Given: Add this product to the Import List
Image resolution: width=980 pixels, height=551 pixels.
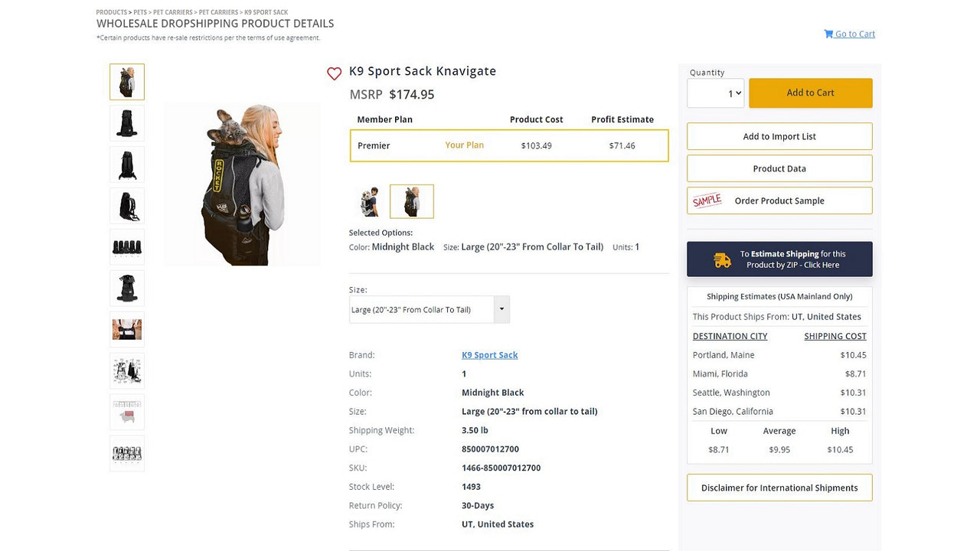Looking at the screenshot, I should point(779,135).
